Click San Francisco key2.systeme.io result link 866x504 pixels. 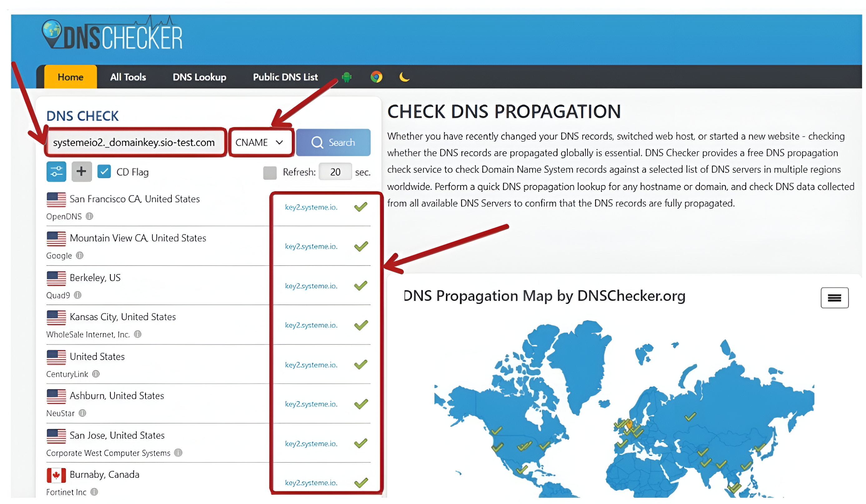click(x=311, y=208)
